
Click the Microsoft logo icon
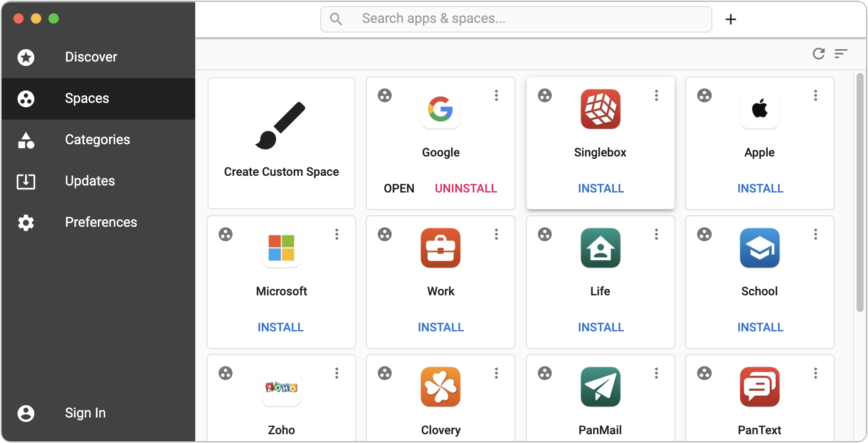click(281, 248)
